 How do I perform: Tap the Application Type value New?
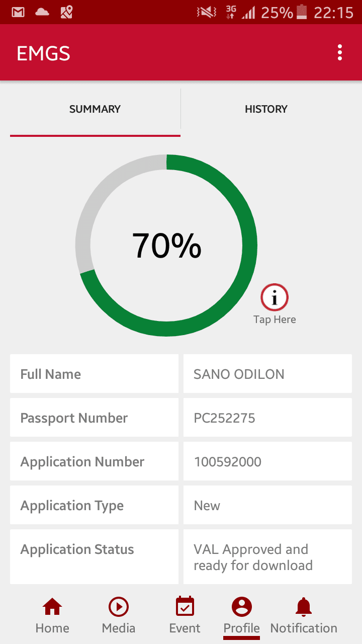point(207,506)
